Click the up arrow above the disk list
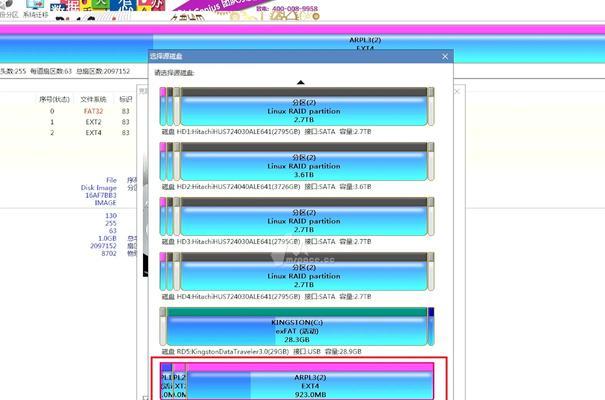The image size is (605, 400). click(301, 82)
